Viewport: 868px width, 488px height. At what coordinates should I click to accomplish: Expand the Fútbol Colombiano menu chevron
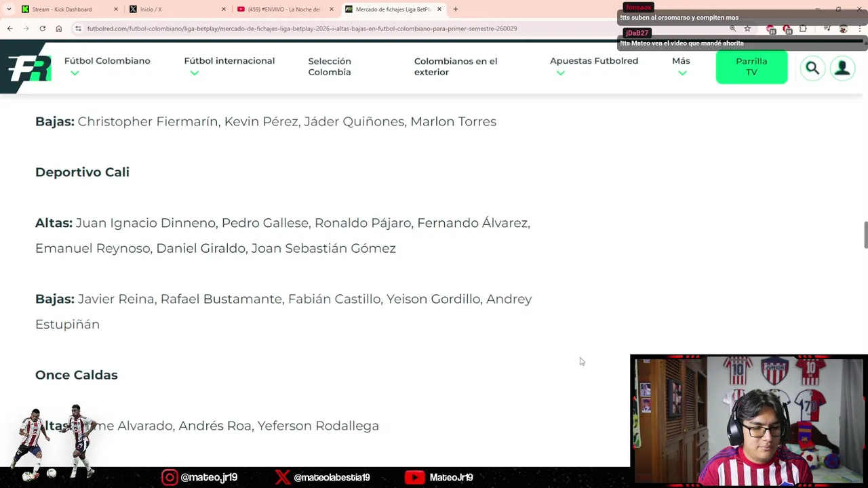tap(75, 73)
